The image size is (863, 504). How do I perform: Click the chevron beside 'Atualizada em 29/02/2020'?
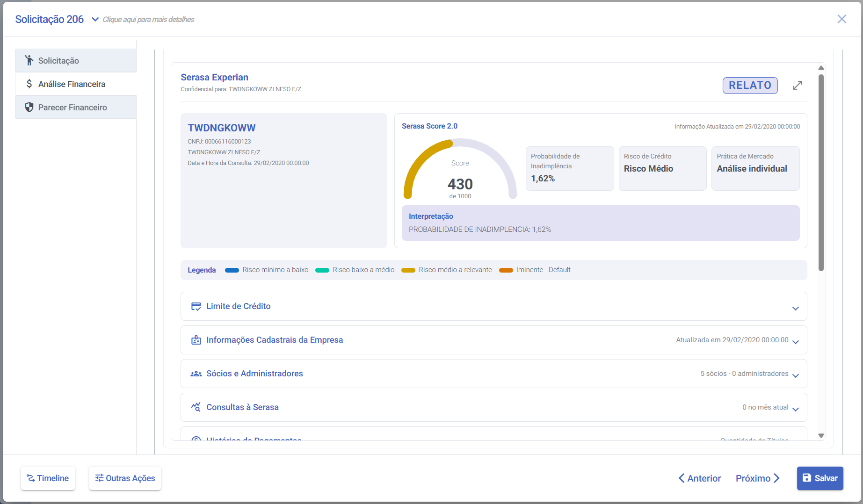coord(795,342)
